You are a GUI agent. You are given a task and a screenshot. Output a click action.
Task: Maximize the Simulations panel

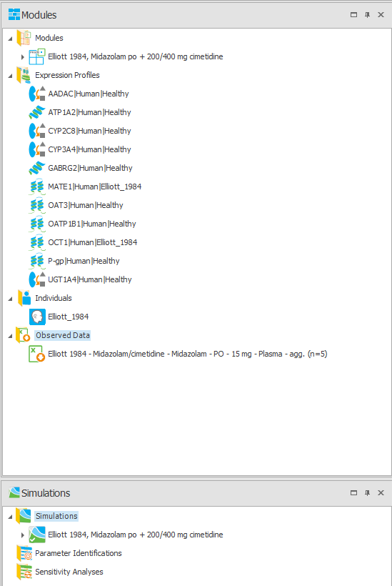pyautogui.click(x=353, y=492)
